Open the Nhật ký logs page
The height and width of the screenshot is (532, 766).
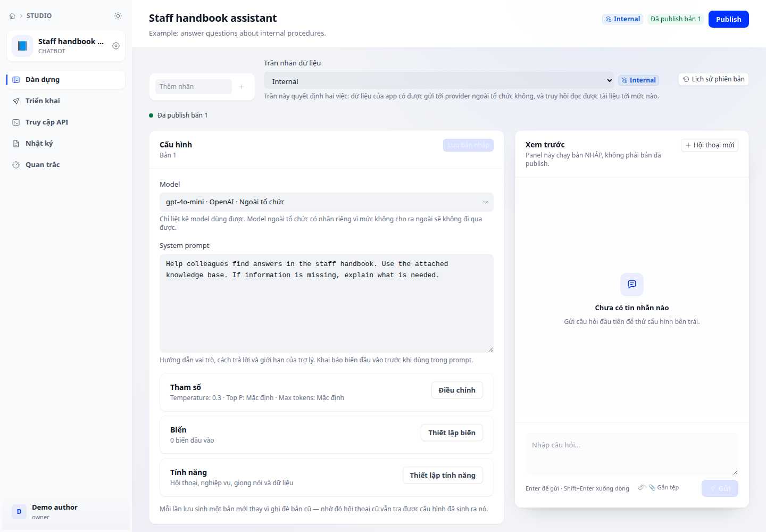tap(66, 144)
